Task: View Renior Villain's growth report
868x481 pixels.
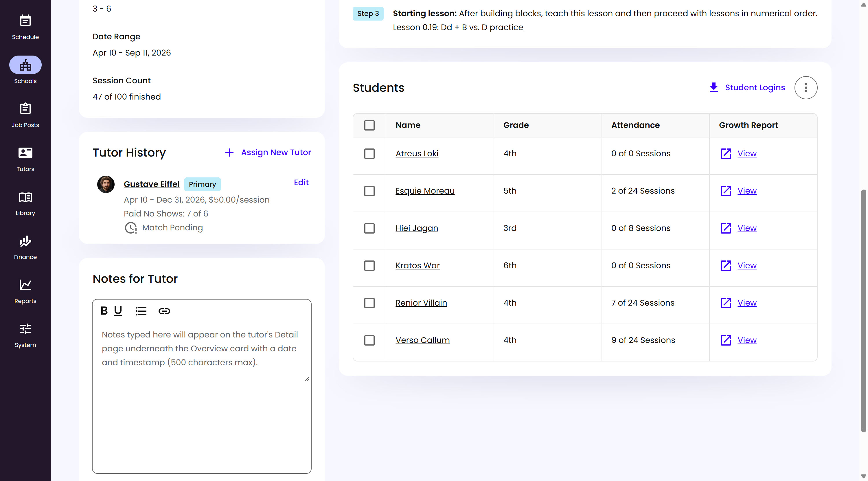Action: click(747, 303)
